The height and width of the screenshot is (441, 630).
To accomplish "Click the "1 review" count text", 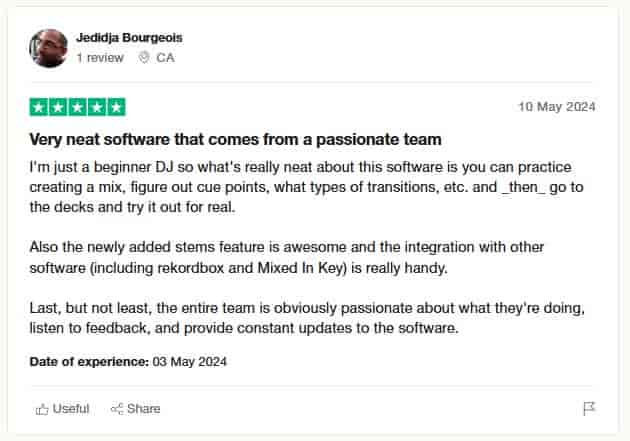I will point(100,58).
